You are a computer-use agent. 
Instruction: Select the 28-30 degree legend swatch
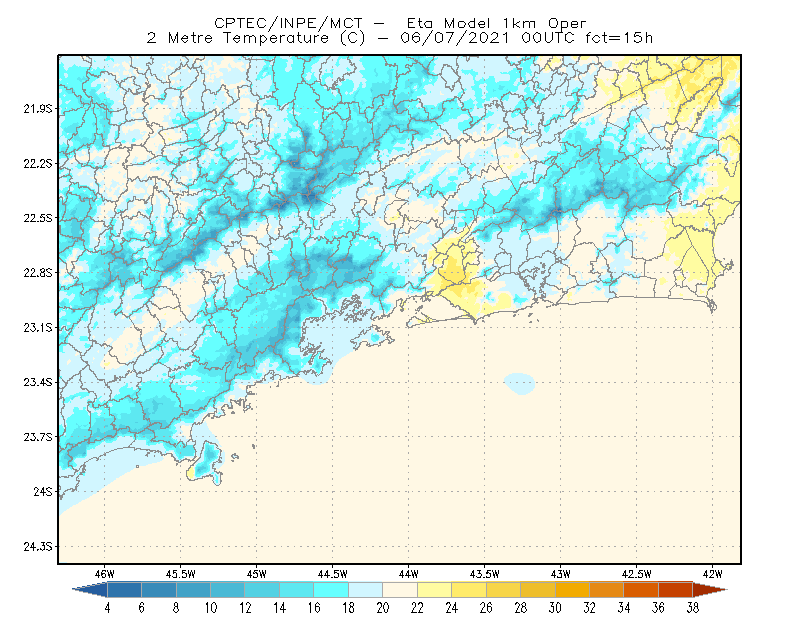click(538, 590)
